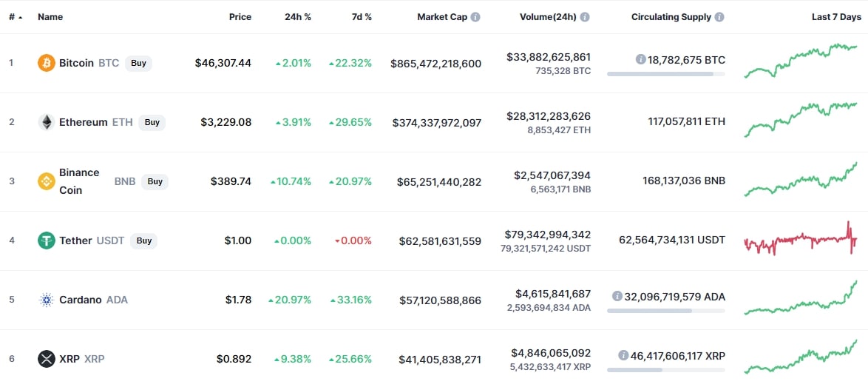This screenshot has height=387, width=868.
Task: Sort by the 7d % column header
Action: 361,17
